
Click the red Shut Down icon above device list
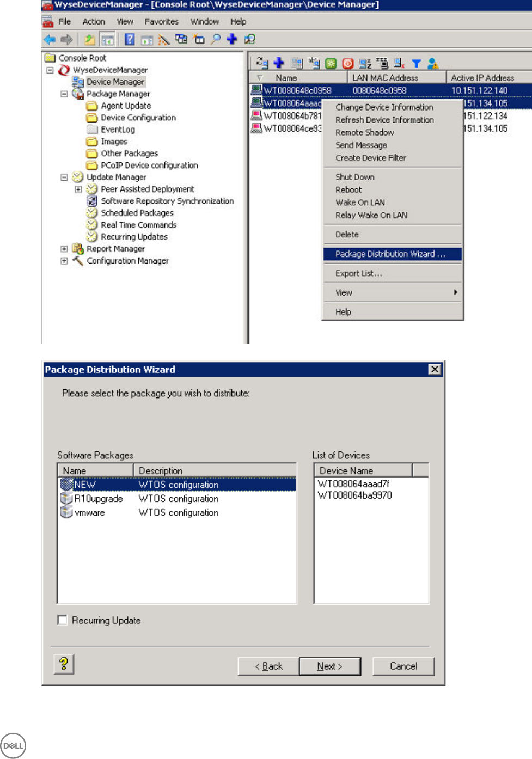(347, 64)
